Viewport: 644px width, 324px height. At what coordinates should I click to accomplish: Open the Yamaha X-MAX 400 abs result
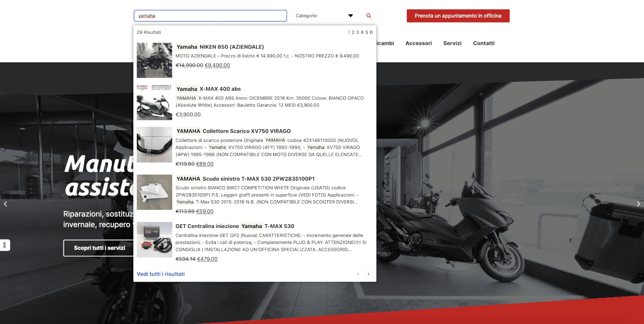(208, 89)
